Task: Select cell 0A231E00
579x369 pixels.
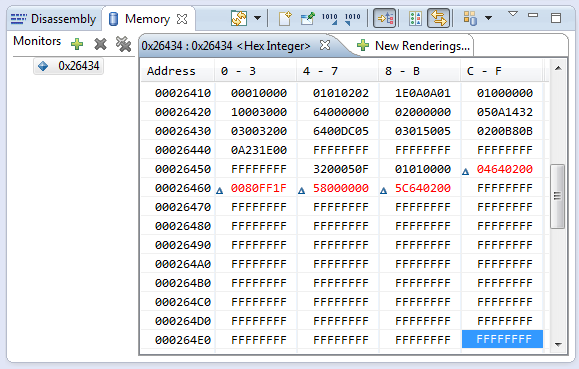Action: click(259, 150)
